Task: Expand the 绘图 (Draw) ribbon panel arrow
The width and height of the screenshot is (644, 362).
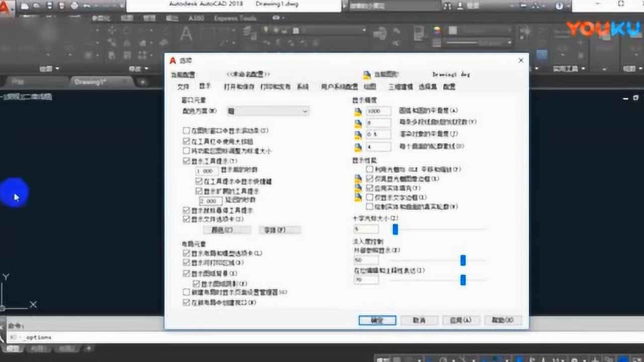Action: 57,68
